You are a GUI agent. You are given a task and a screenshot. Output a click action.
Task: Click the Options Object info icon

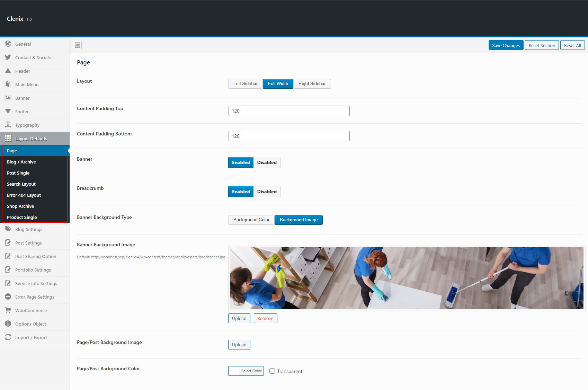point(8,323)
